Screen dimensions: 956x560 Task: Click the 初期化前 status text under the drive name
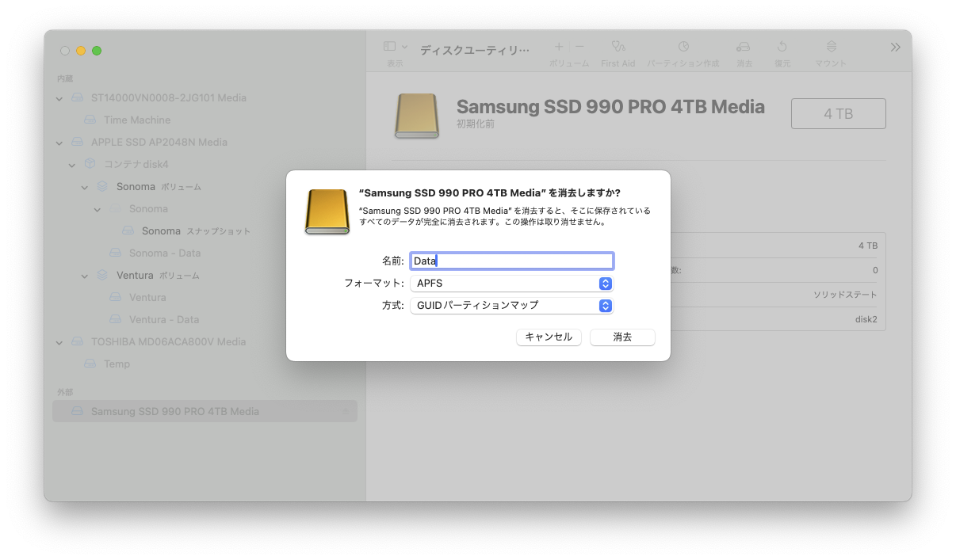pyautogui.click(x=476, y=124)
